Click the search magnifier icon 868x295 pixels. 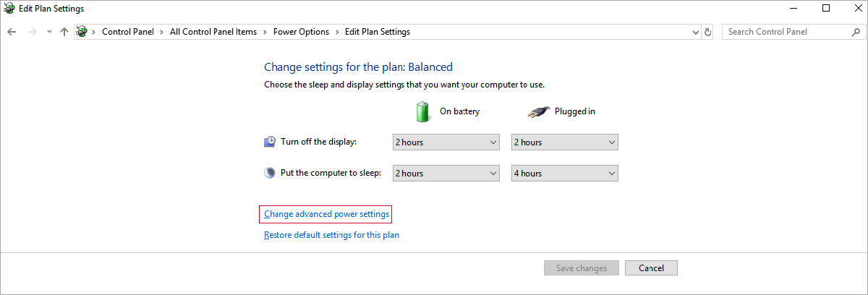854,32
